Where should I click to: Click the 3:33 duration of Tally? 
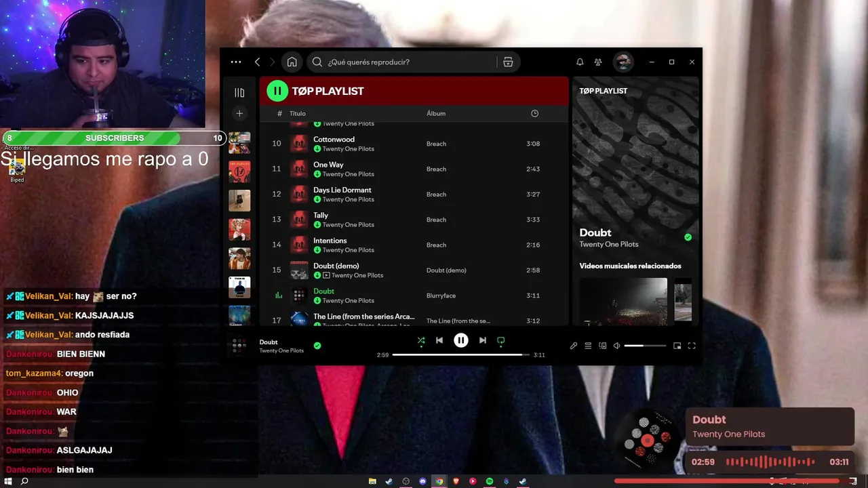tap(533, 220)
